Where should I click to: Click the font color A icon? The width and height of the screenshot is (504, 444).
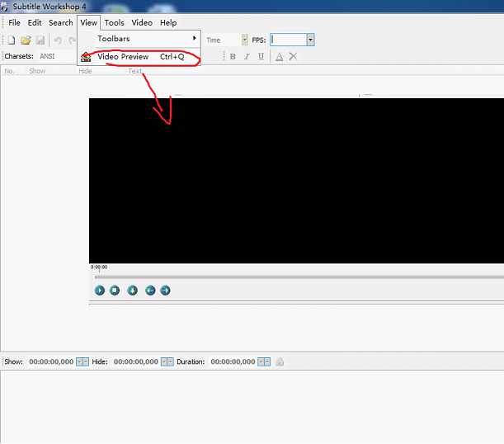[x=280, y=57]
